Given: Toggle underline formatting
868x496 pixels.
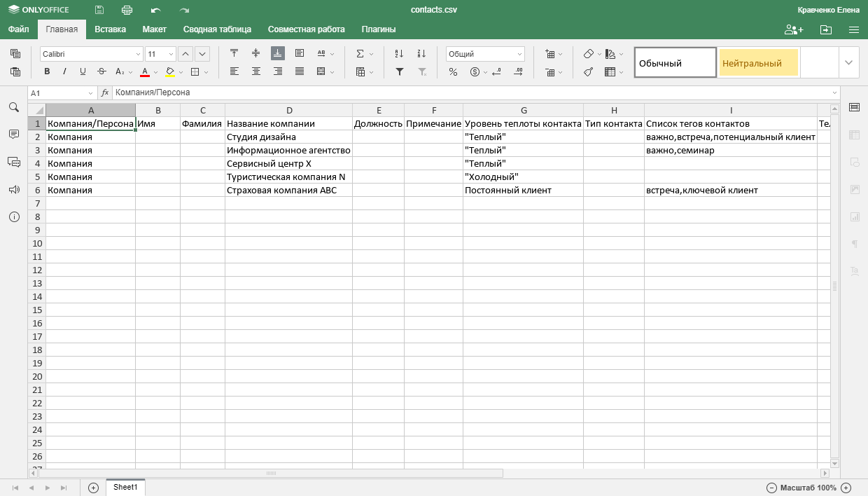Looking at the screenshot, I should point(83,71).
